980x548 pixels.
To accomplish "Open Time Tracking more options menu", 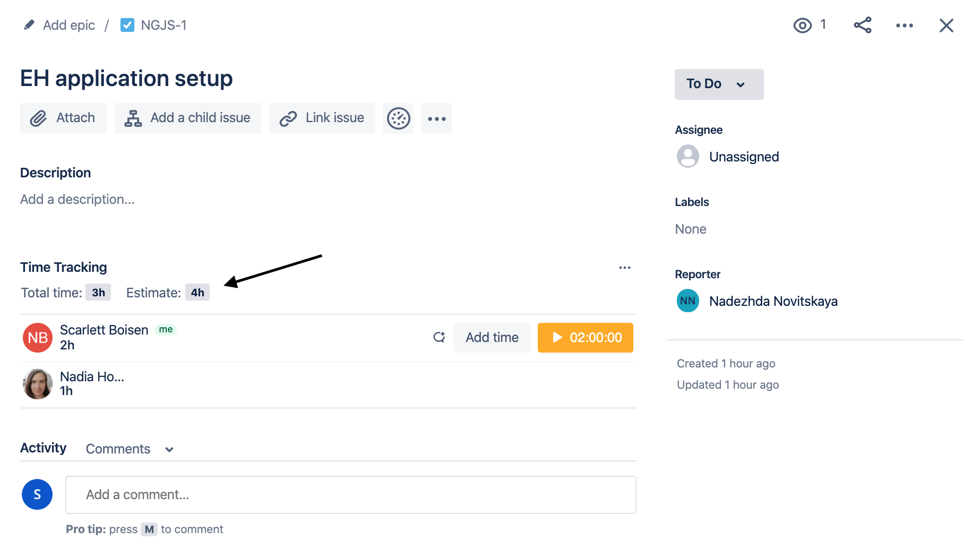I will (624, 268).
